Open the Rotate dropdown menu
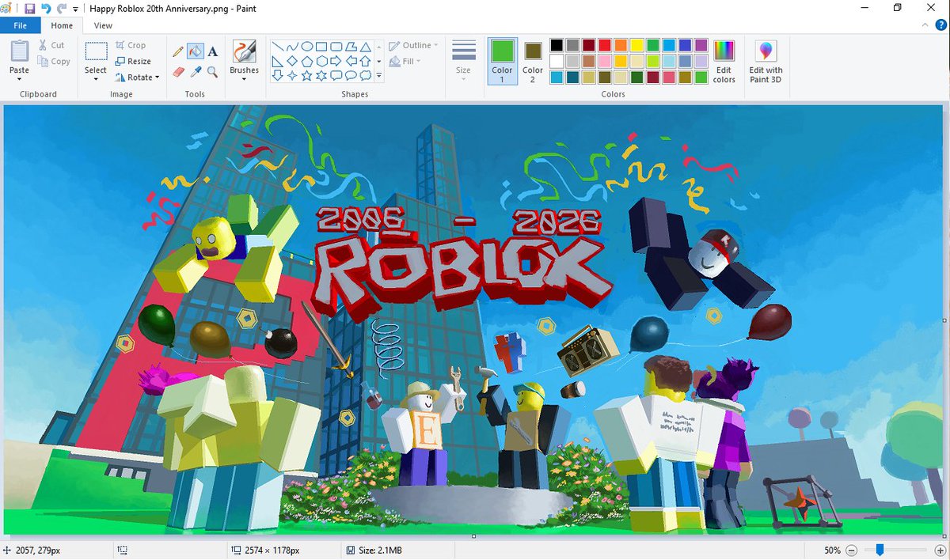 click(x=137, y=78)
